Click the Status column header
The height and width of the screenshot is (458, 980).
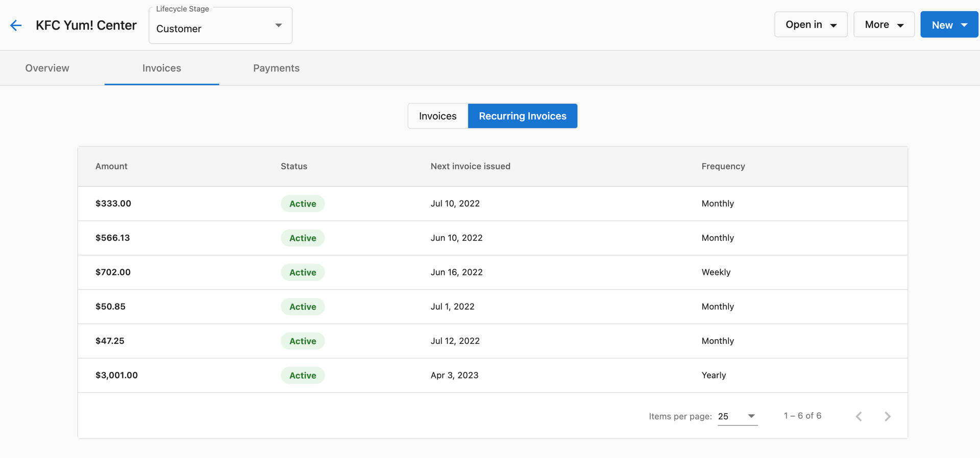[294, 166]
